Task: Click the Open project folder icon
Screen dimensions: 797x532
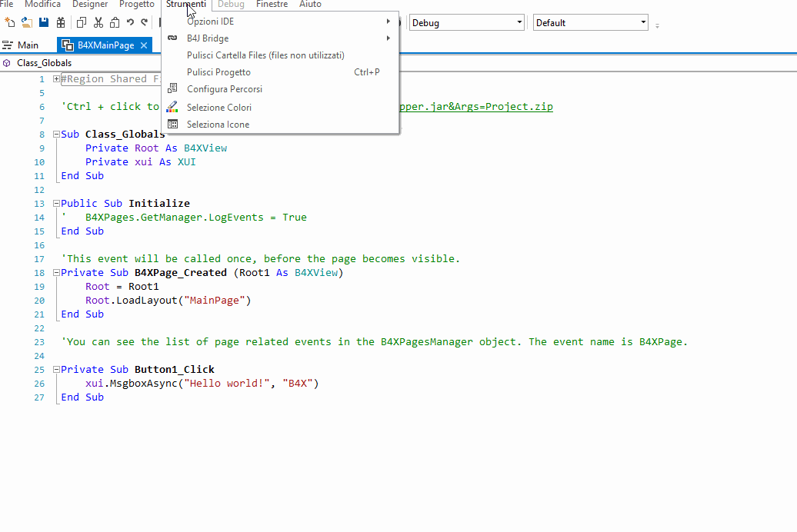Action: 27,22
